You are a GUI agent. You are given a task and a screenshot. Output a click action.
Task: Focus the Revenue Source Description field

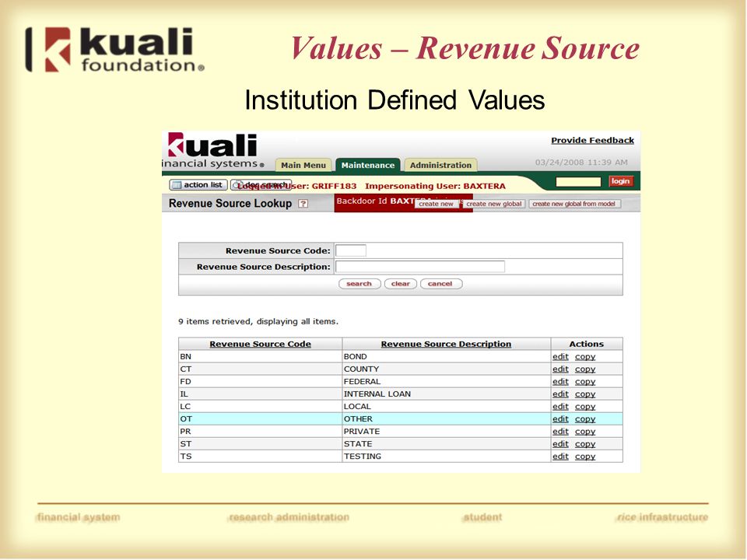pyautogui.click(x=420, y=267)
